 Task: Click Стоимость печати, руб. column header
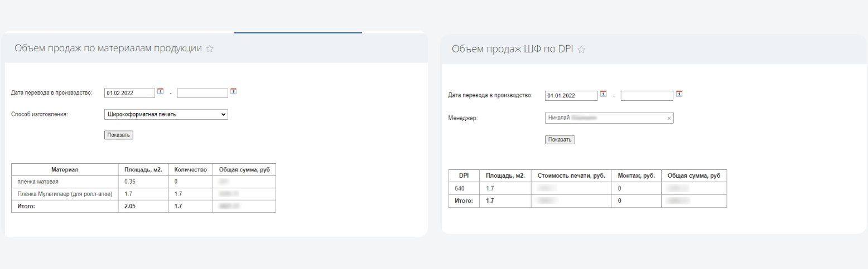(x=571, y=175)
